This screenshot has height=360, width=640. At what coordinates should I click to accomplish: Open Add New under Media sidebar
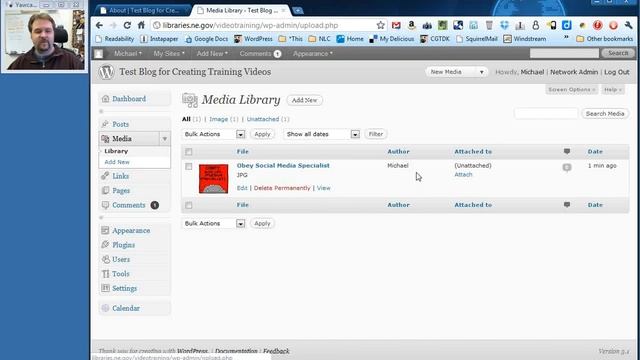pos(117,162)
